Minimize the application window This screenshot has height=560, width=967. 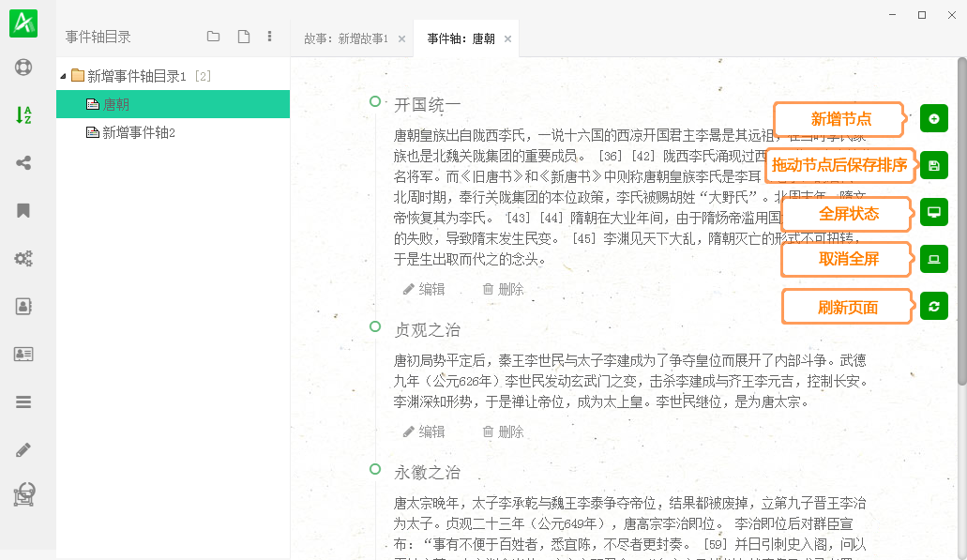[x=892, y=15]
